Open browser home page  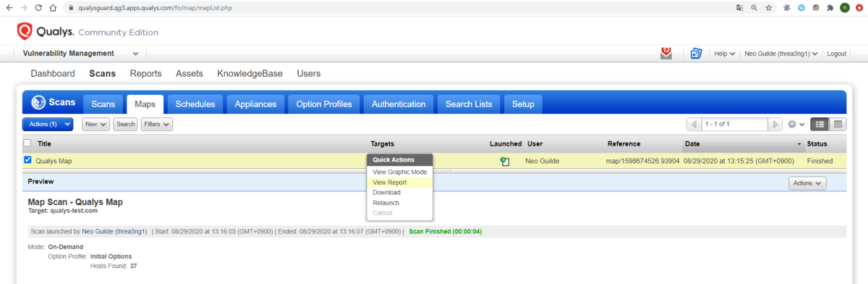(53, 7)
